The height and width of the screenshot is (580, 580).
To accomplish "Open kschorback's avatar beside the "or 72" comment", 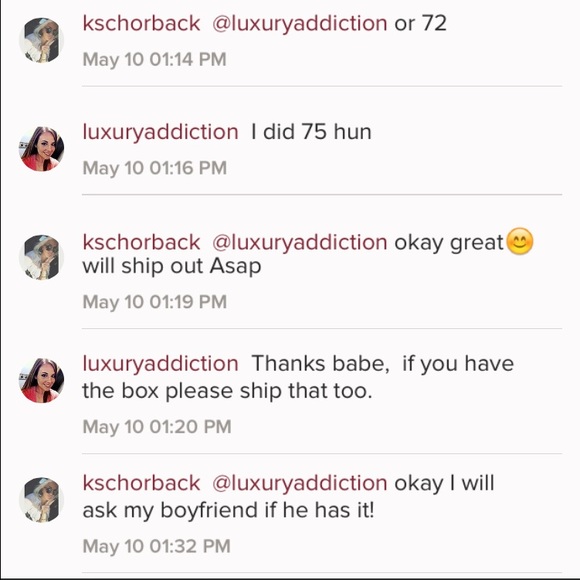I will [41, 40].
